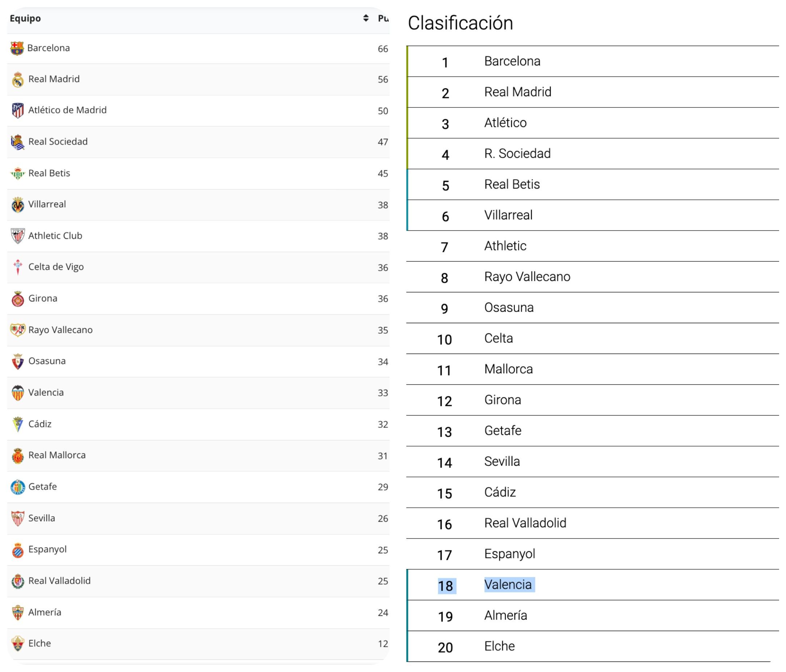The height and width of the screenshot is (672, 786).
Task: Click the Villarreal yellow crest icon
Action: [x=18, y=205]
